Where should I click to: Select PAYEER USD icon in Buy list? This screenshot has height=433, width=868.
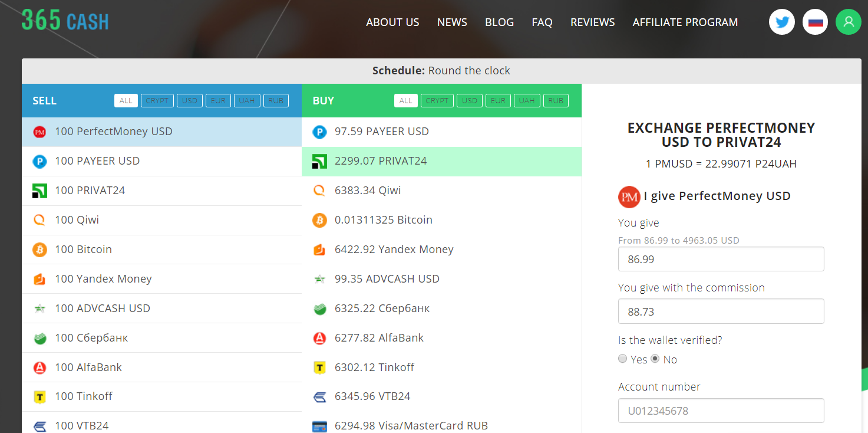click(319, 132)
